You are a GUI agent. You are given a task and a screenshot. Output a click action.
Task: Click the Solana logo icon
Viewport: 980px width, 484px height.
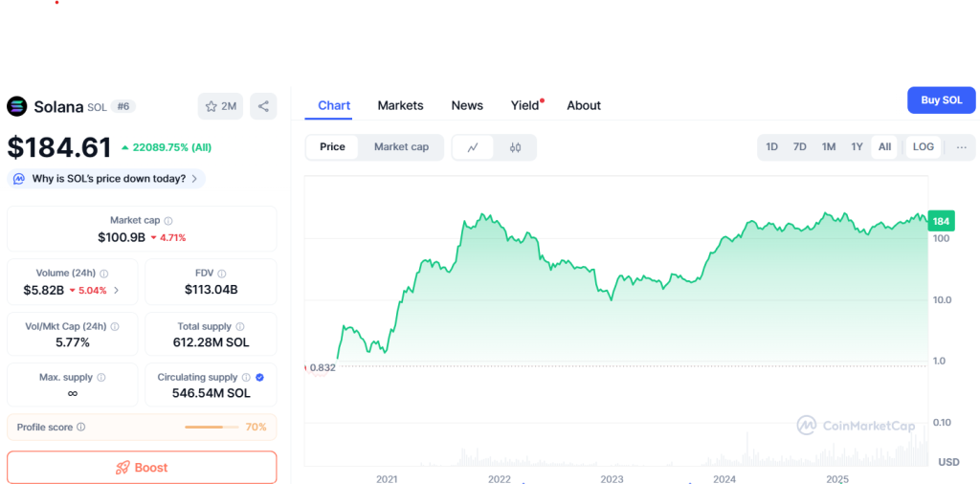[17, 106]
